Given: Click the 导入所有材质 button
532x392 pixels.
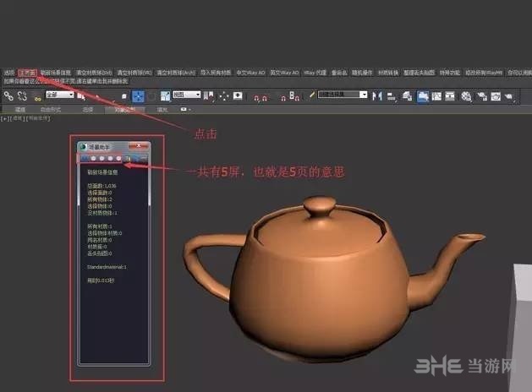Looking at the screenshot, I should click(x=216, y=73).
